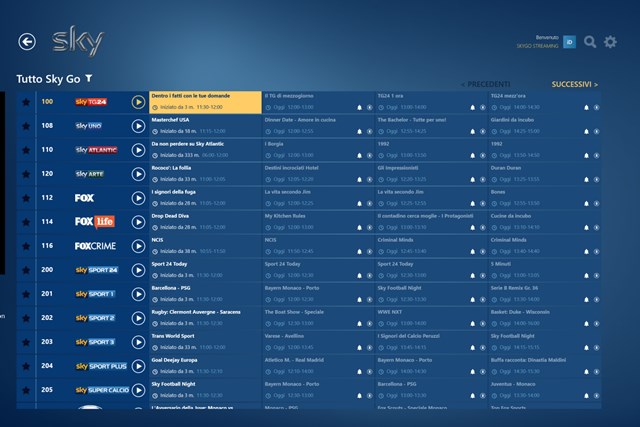Click record icon for Varese - Avellino
Image resolution: width=640 pixels, height=427 pixels.
[369, 348]
